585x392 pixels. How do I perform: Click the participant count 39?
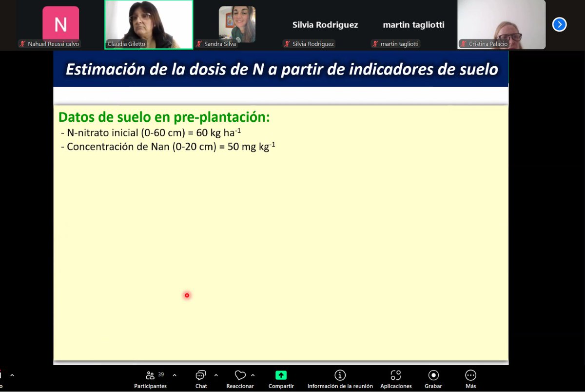[x=161, y=374]
